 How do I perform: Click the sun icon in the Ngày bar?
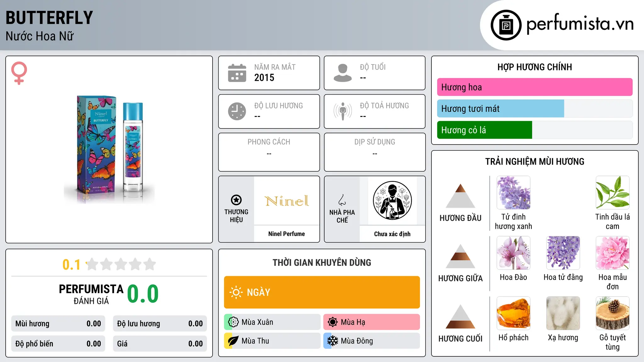point(236,292)
